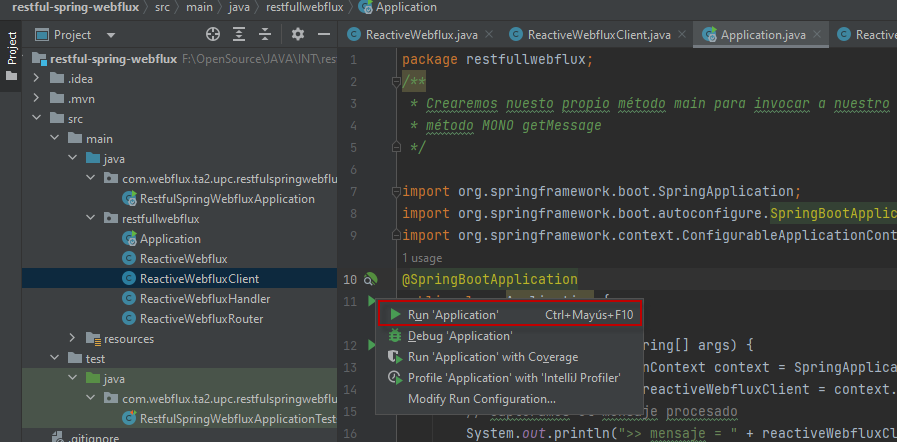Viewport: 897px width, 442px height.
Task: Click the System.out.println statement
Action: 681,433
